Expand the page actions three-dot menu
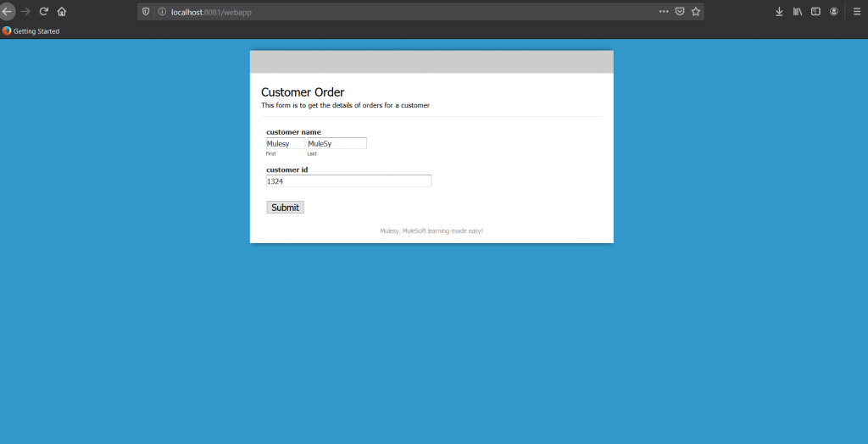This screenshot has width=868, height=444. click(664, 12)
